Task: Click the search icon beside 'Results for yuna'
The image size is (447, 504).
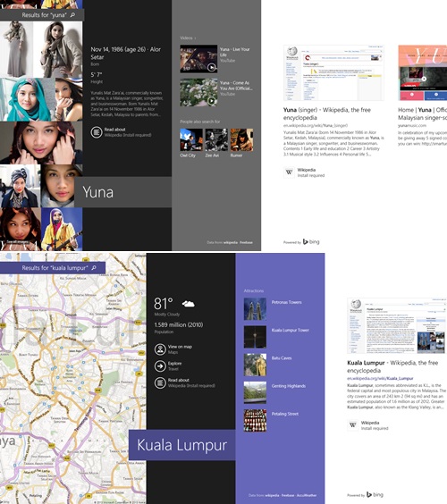Action: click(x=72, y=15)
